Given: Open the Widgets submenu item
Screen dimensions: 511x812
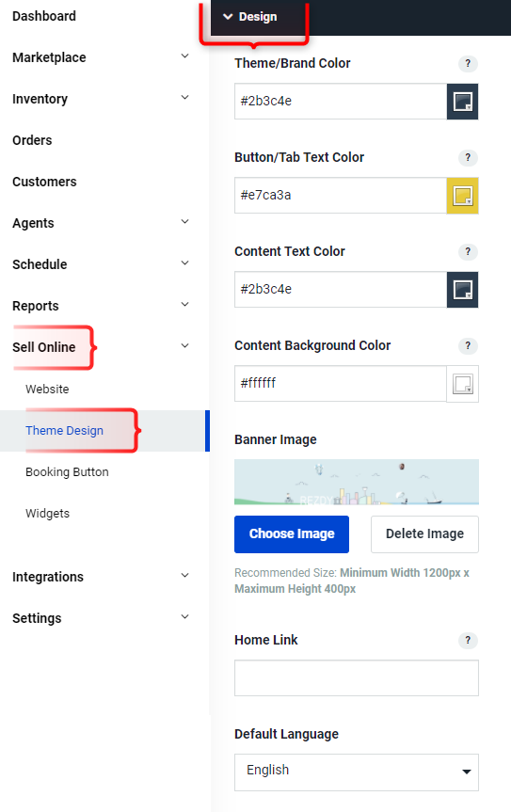Looking at the screenshot, I should coord(48,513).
